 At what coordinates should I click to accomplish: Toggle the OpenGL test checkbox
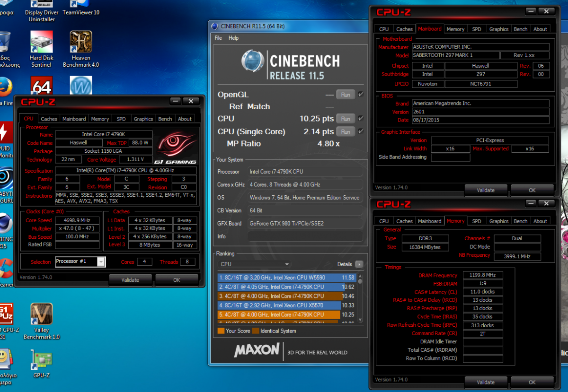point(361,95)
